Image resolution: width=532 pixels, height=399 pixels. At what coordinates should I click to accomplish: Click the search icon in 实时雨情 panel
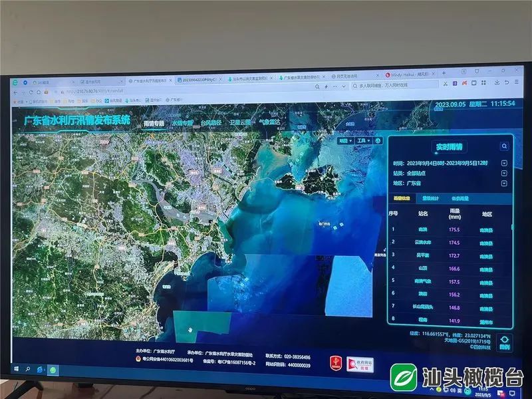(x=505, y=146)
